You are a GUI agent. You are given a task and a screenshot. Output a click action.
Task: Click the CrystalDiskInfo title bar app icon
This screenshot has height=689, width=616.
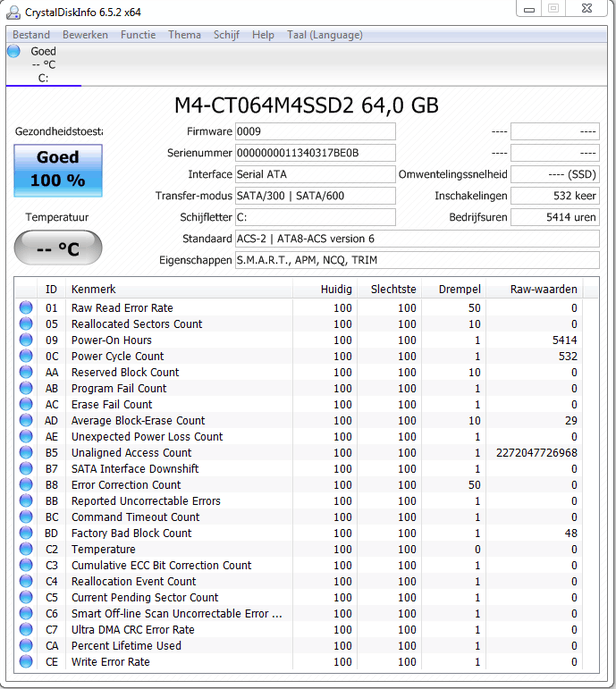[13, 12]
